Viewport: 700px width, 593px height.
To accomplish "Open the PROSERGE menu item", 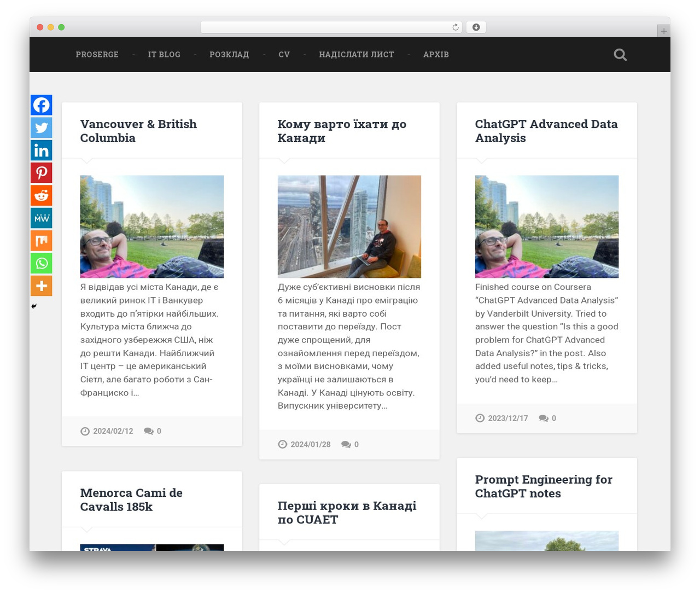I will tap(97, 55).
